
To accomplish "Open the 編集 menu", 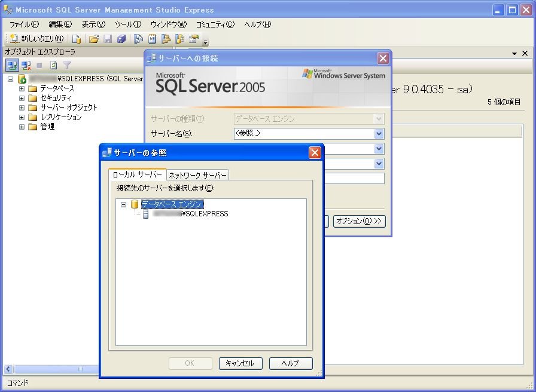I will (60, 24).
